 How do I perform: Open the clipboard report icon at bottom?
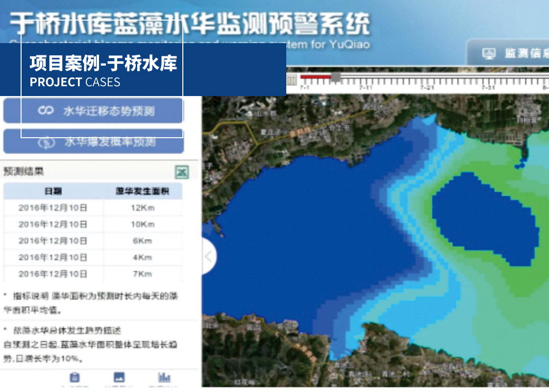pos(75,377)
